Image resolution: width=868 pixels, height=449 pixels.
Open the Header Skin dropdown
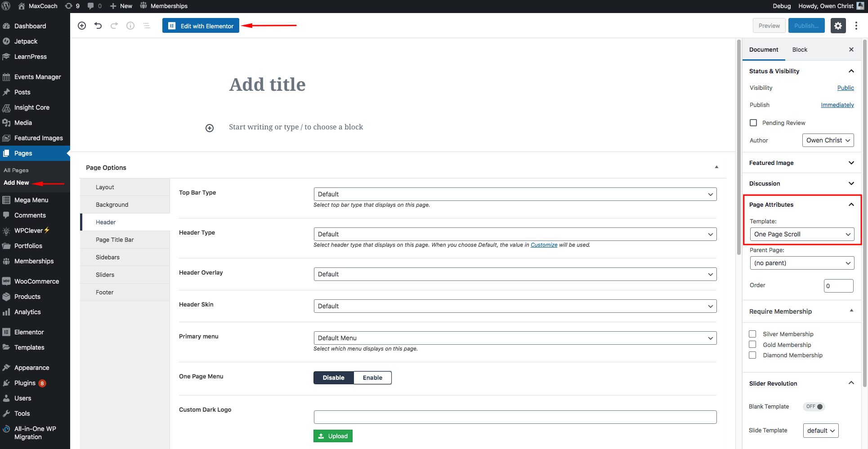[515, 306]
